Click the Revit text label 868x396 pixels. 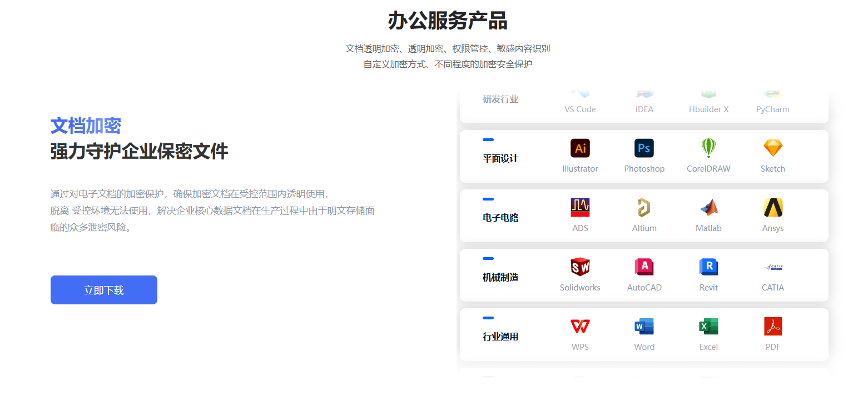pos(708,288)
